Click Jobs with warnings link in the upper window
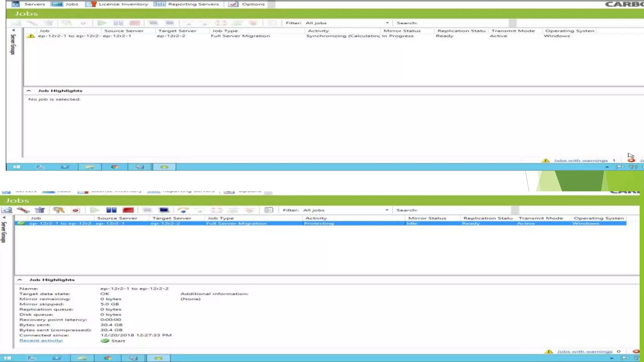This screenshot has height=362, width=644. click(x=580, y=161)
